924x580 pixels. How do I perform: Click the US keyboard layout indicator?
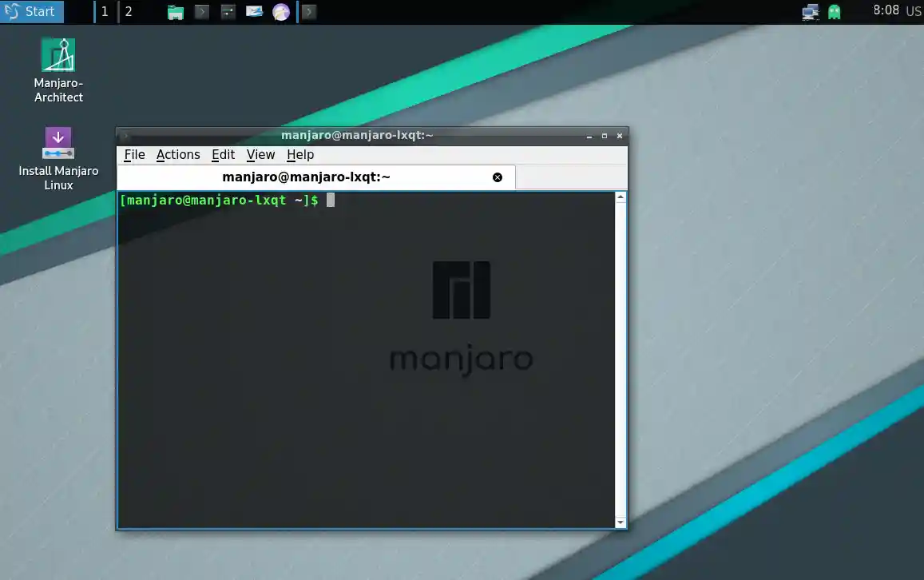pyautogui.click(x=914, y=11)
